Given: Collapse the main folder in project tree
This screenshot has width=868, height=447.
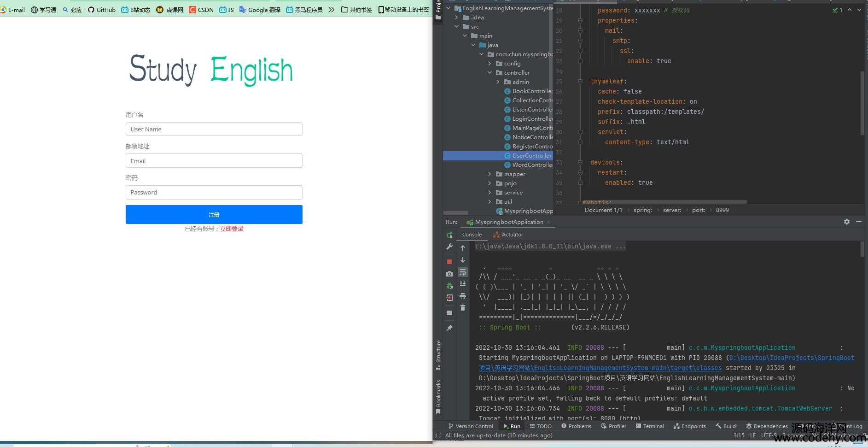Looking at the screenshot, I should coord(465,36).
